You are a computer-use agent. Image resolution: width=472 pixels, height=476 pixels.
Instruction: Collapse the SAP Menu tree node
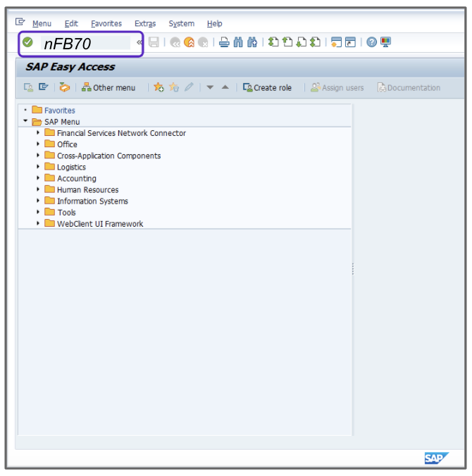pyautogui.click(x=26, y=122)
